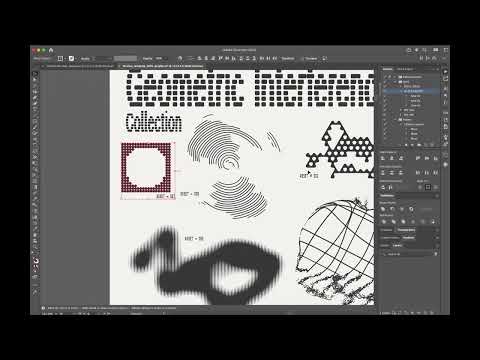This screenshot has width=480, height=360.
Task: Click Horizontal Distribute Right icon
Action: pos(436,173)
